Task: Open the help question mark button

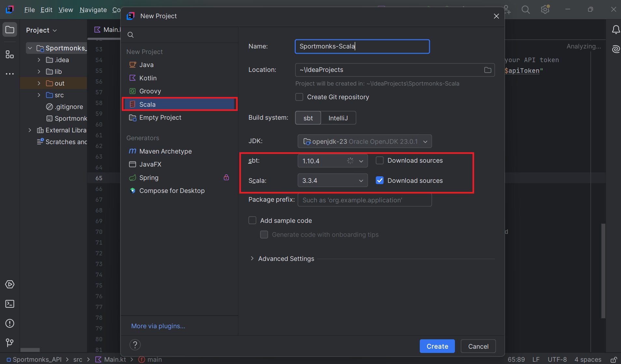Action: [135, 345]
